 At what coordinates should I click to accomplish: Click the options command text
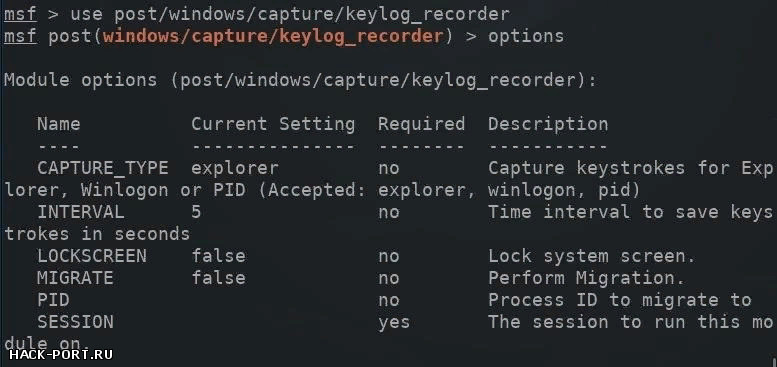tap(526, 36)
